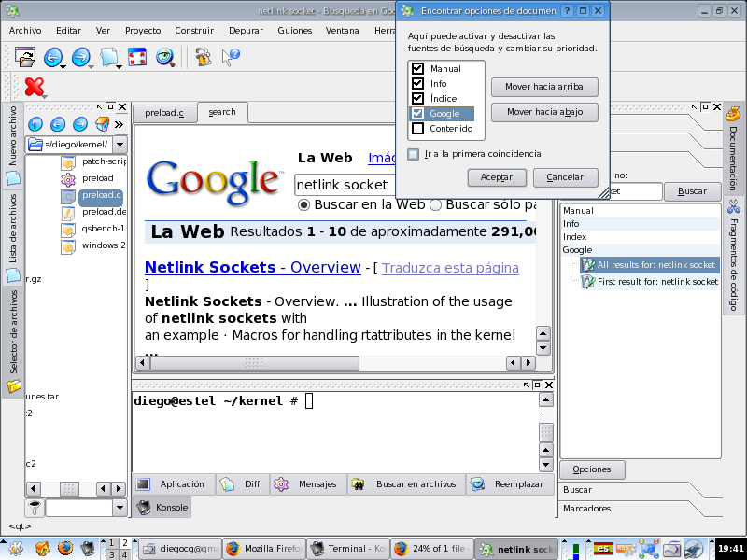
Task: Click the blue Forward arrow in main toolbar
Action: click(x=80, y=58)
